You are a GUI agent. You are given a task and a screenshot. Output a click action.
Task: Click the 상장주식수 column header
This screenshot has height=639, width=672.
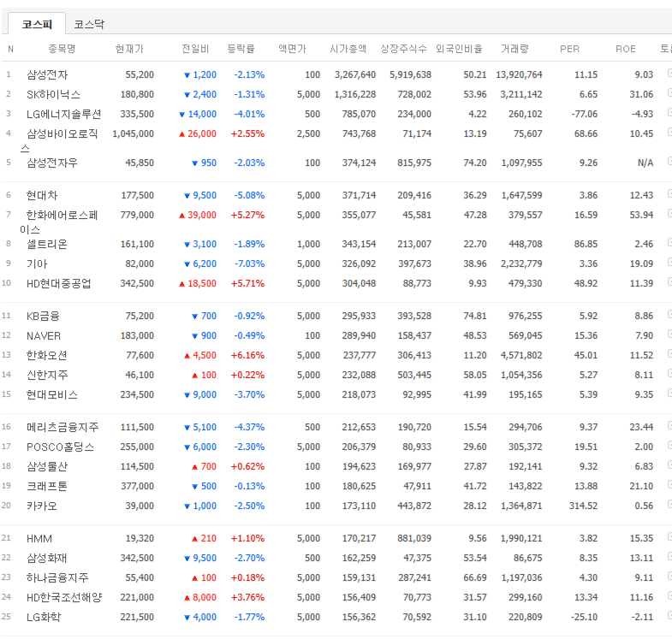pyautogui.click(x=404, y=49)
